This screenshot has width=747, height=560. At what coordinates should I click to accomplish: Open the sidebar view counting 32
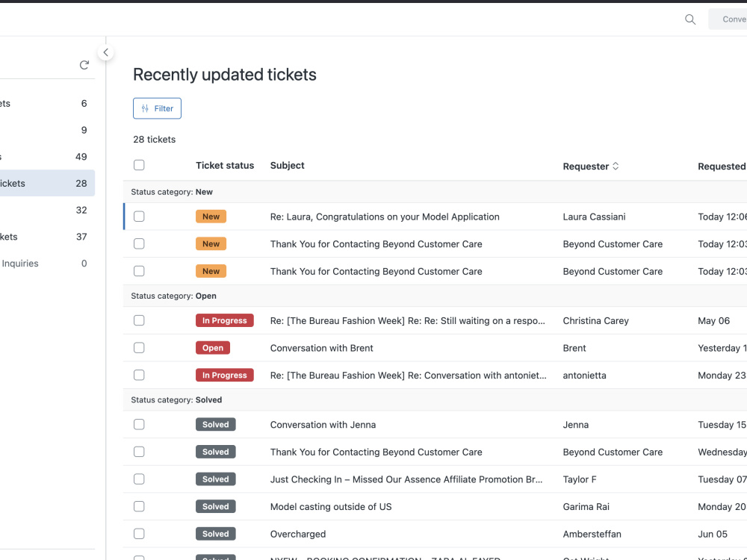tap(47, 210)
